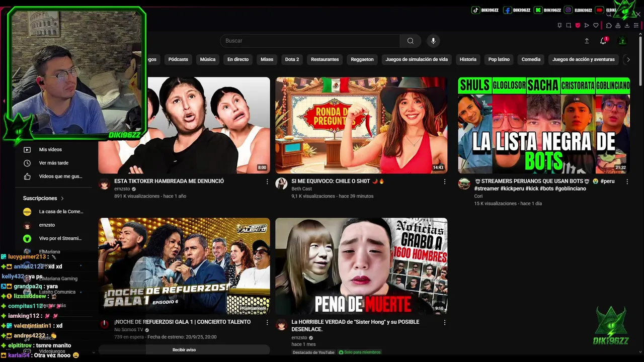Click Cori channel avatar
644x362 pixels.
(x=464, y=184)
